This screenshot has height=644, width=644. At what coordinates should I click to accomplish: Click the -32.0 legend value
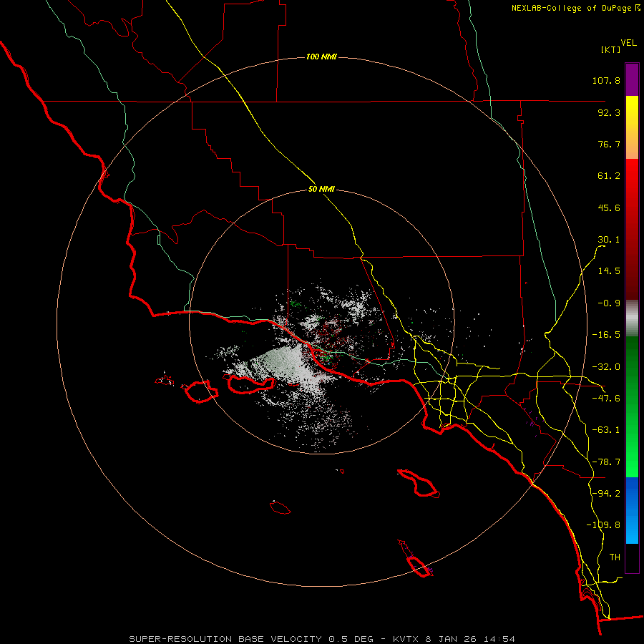(x=606, y=367)
